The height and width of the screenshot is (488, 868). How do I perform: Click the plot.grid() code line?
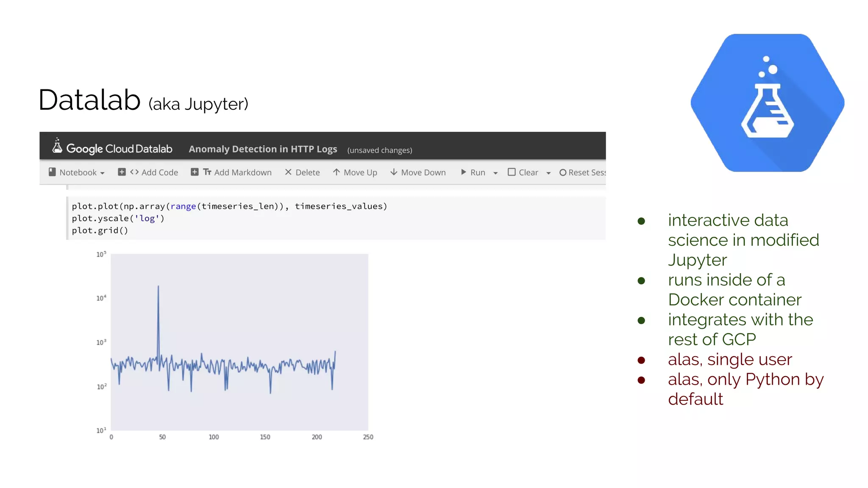click(x=100, y=230)
